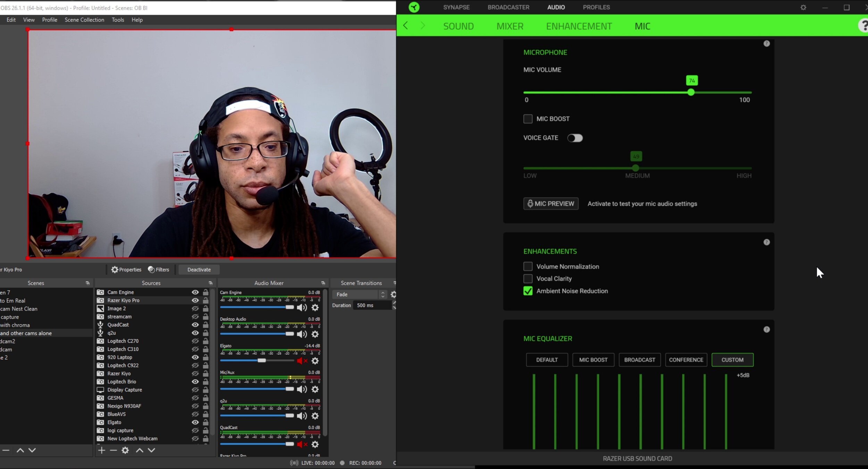
Task: Open Filters for selected source
Action: coord(158,270)
